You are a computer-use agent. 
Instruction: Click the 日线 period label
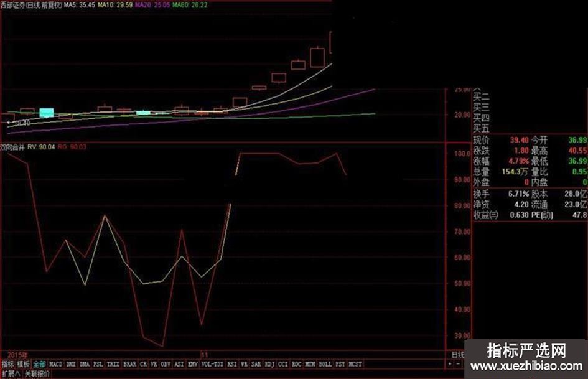[457, 355]
